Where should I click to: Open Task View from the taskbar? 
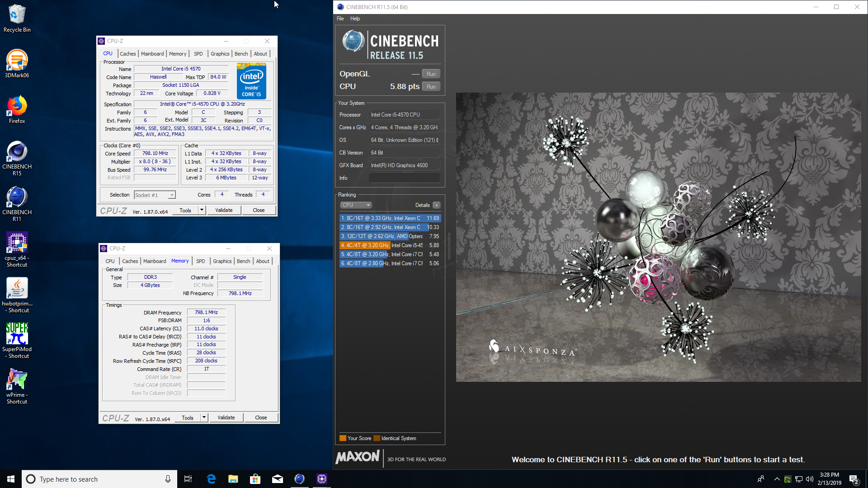coord(188,479)
